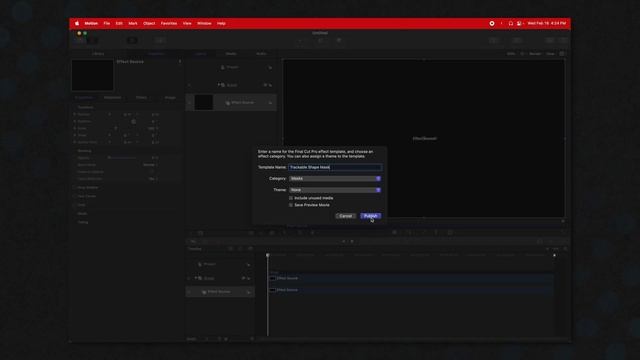Toggle lock on the Effect Source layer row
The width and height of the screenshot is (640, 360).
(x=270, y=103)
